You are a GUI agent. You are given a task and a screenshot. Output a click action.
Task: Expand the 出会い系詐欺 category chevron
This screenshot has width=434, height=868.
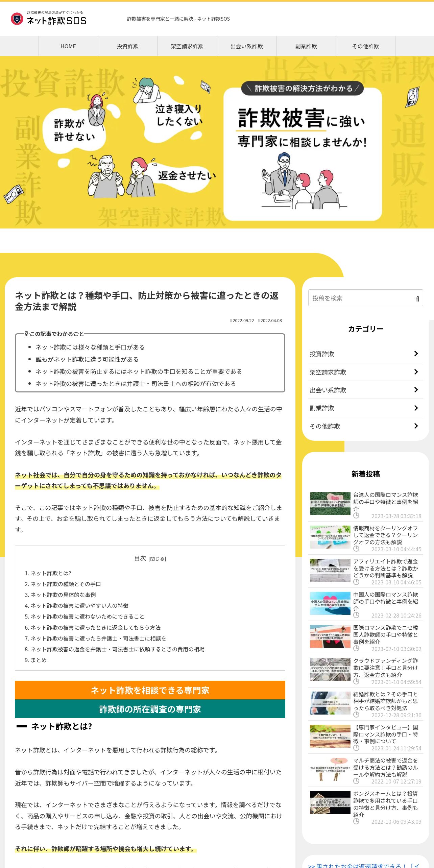pyautogui.click(x=416, y=390)
